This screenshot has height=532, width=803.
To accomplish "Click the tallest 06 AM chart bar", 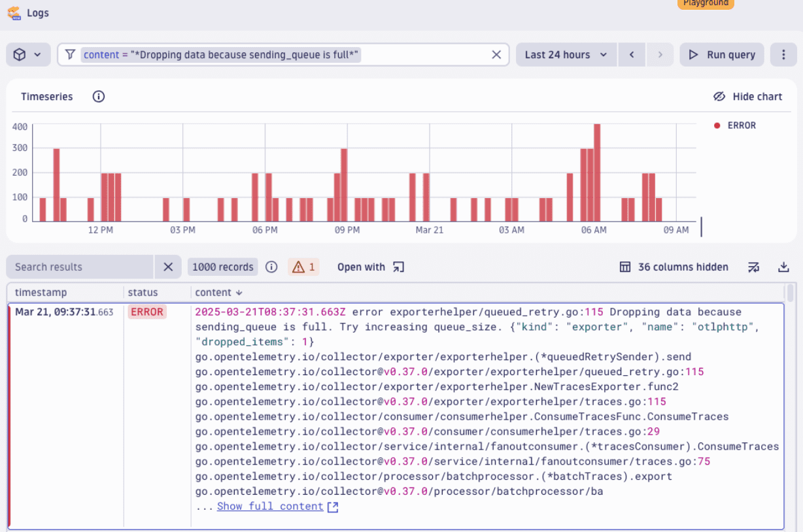I will (x=597, y=173).
